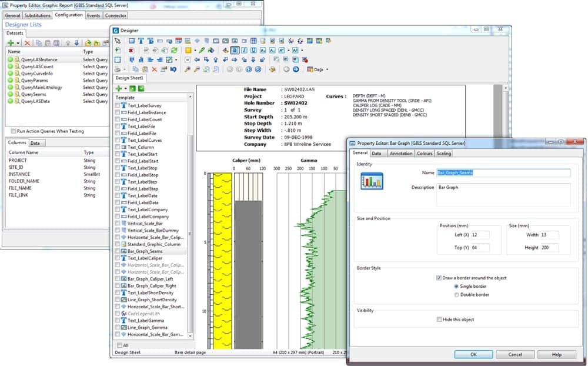Viewport: 588px width, 366px height.
Task: Move the selected dataset down with the blue arrow
Action: [76, 42]
